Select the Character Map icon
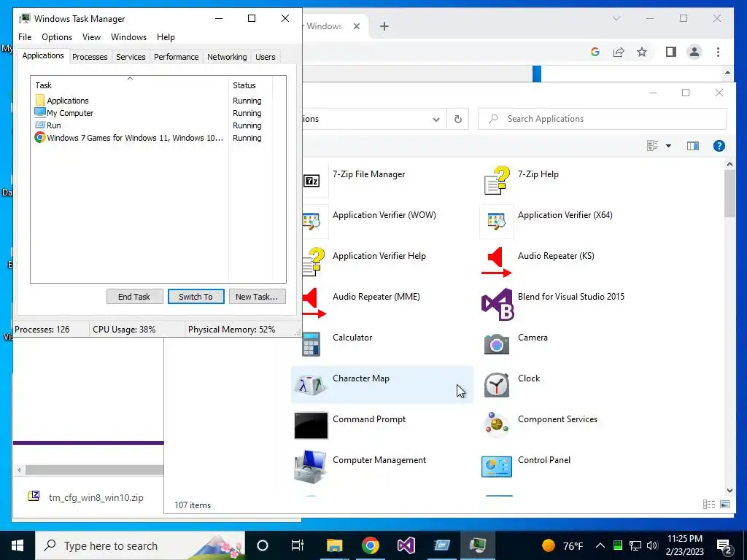 point(311,385)
